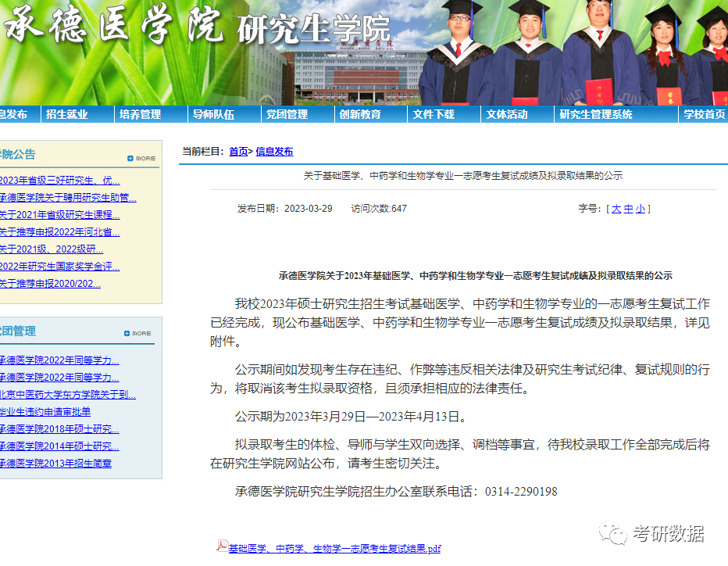Set font size to 大
Image resolution: width=728 pixels, height=566 pixels.
tap(616, 209)
